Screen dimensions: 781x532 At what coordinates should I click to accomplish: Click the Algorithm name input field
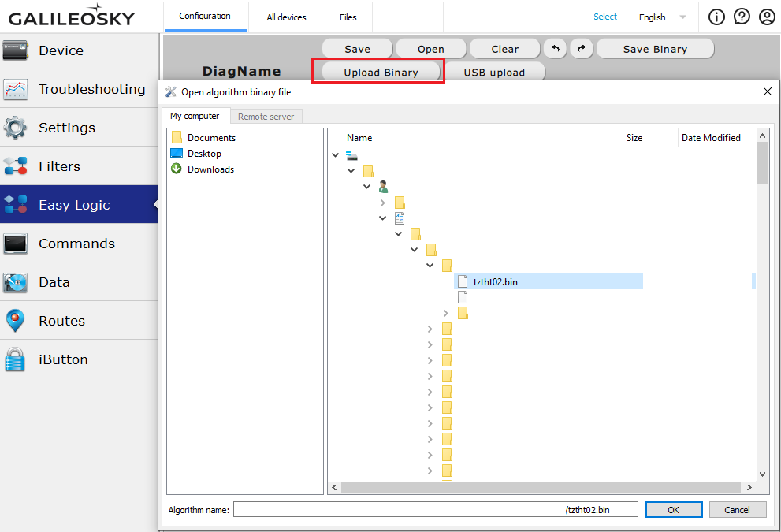point(435,510)
